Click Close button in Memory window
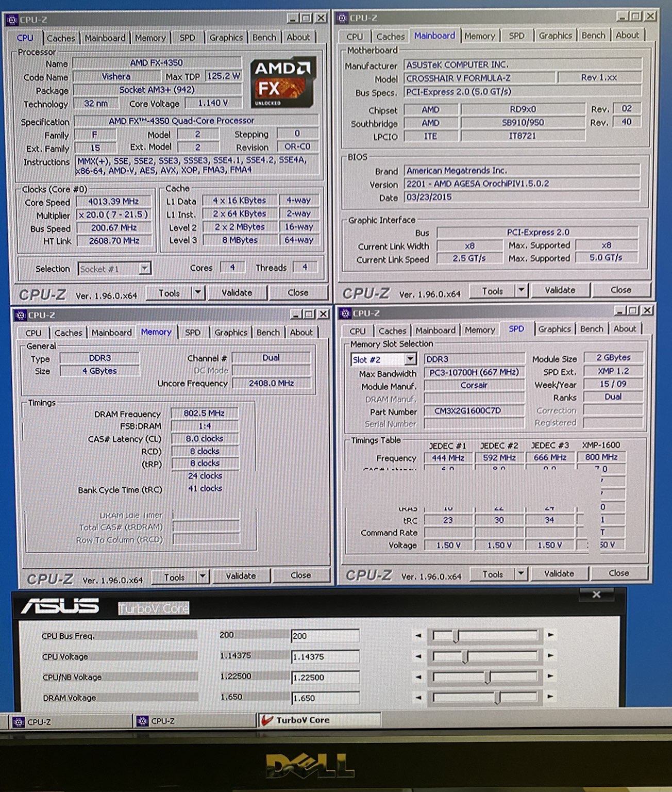The height and width of the screenshot is (792, 672). click(x=300, y=575)
